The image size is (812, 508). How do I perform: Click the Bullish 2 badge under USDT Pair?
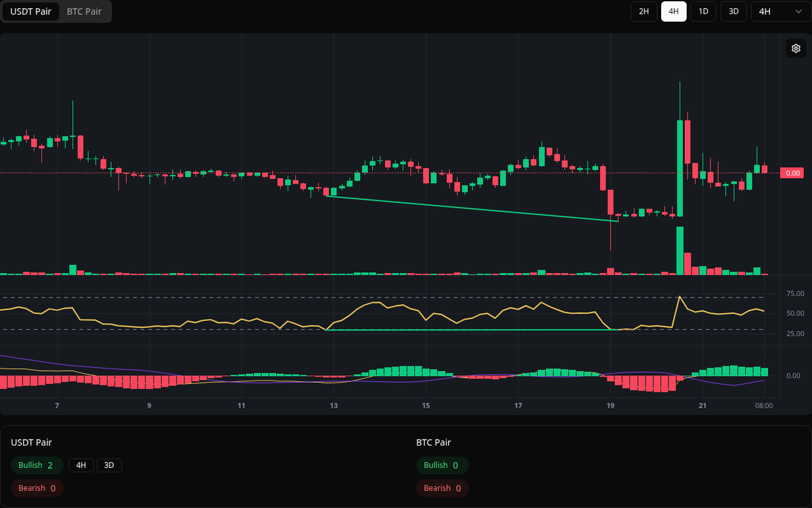[x=37, y=465]
